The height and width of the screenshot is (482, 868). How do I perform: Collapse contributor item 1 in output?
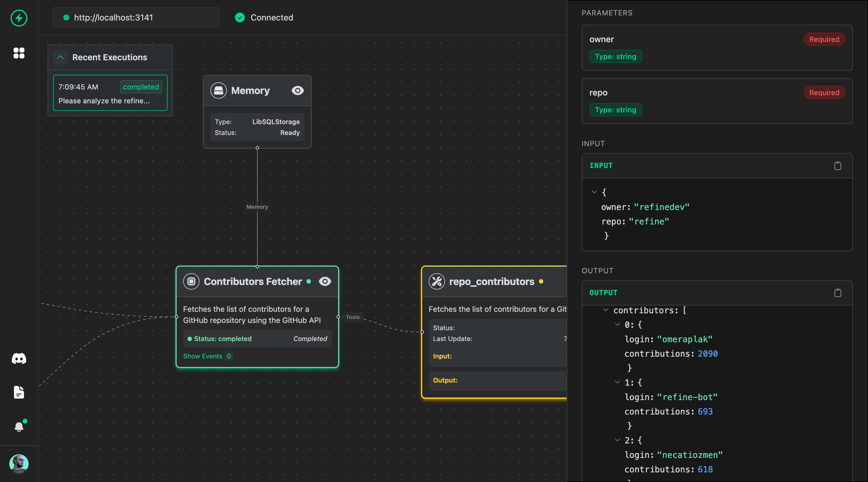click(617, 382)
